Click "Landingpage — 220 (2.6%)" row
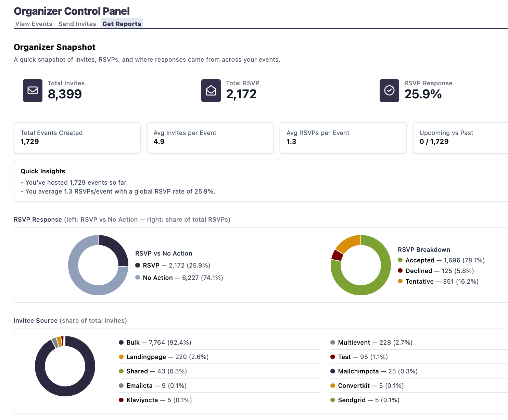This screenshot has width=508, height=420. (220, 357)
